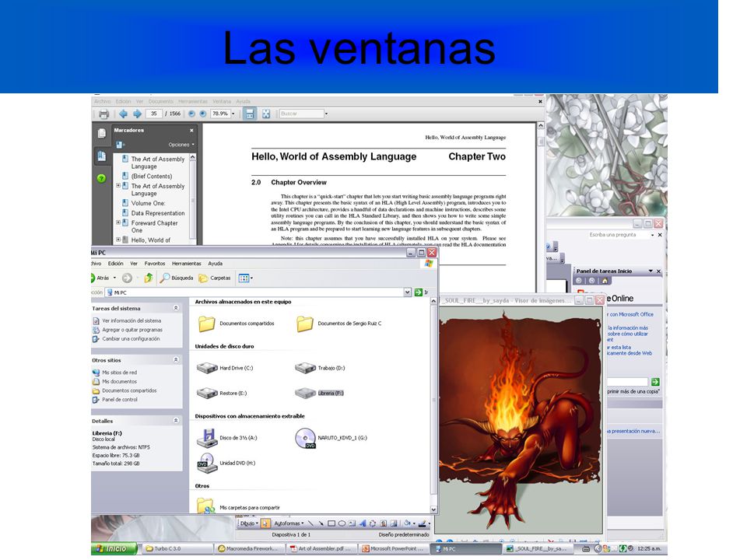
Task: Open the Buscar search field dropdown arrow
Action: coord(326,114)
